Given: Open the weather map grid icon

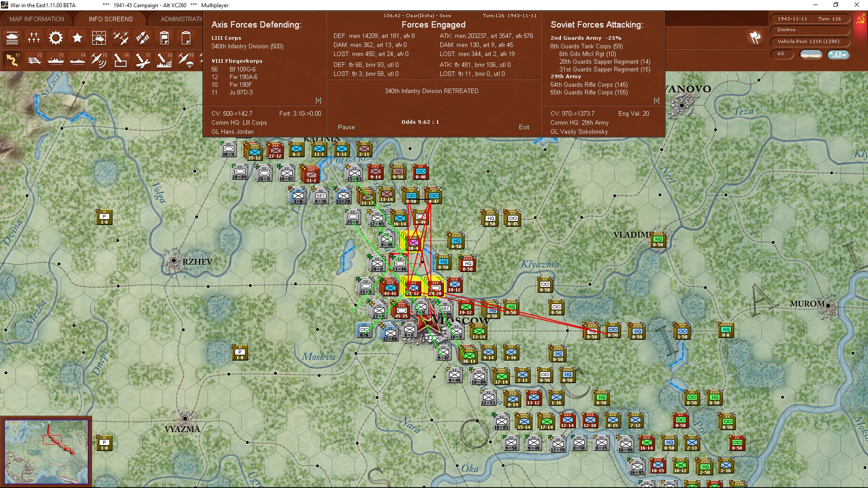Looking at the screenshot, I should click(99, 38).
